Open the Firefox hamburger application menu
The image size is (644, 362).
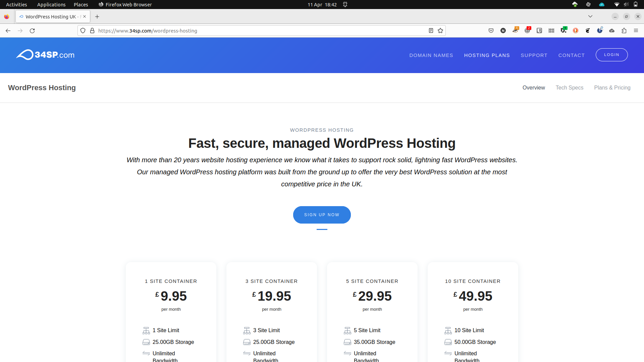(636, 31)
